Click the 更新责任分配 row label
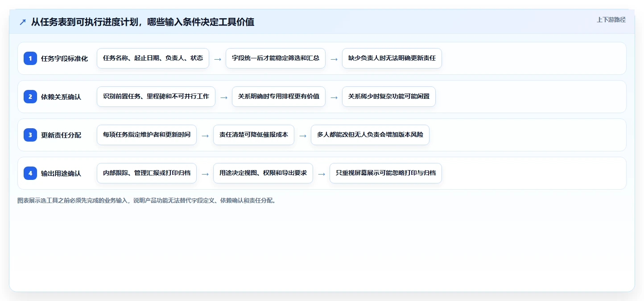Image resolution: width=644 pixels, height=301 pixels. [x=61, y=135]
